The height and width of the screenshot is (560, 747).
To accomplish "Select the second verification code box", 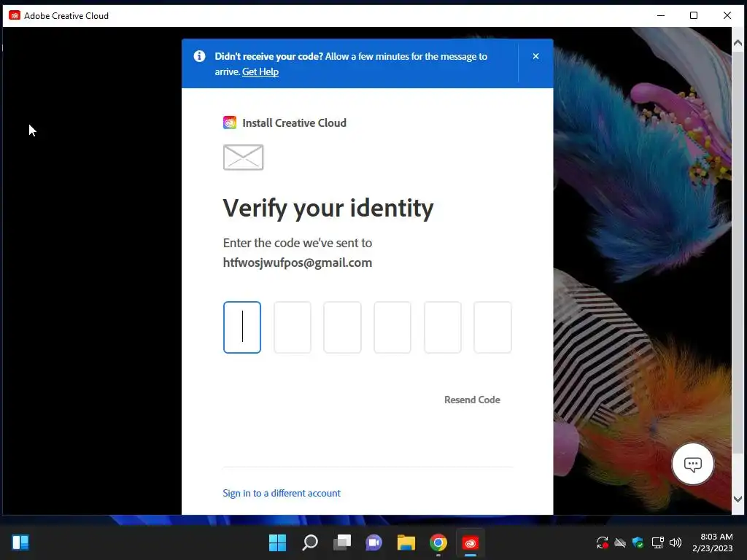I will click(x=292, y=327).
